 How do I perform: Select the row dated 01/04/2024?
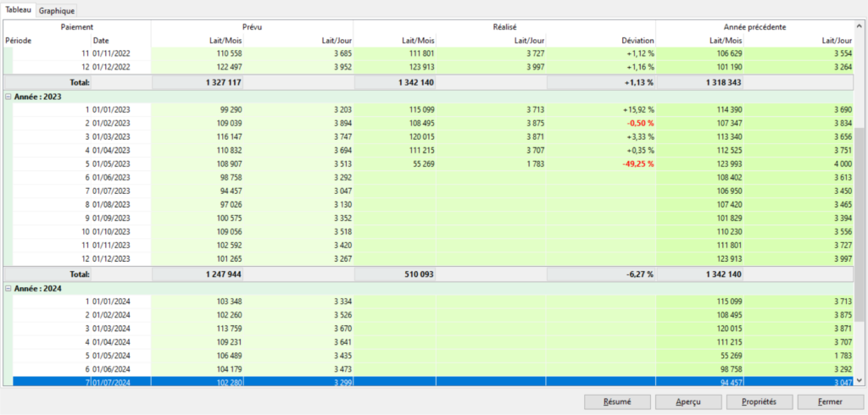click(x=428, y=342)
